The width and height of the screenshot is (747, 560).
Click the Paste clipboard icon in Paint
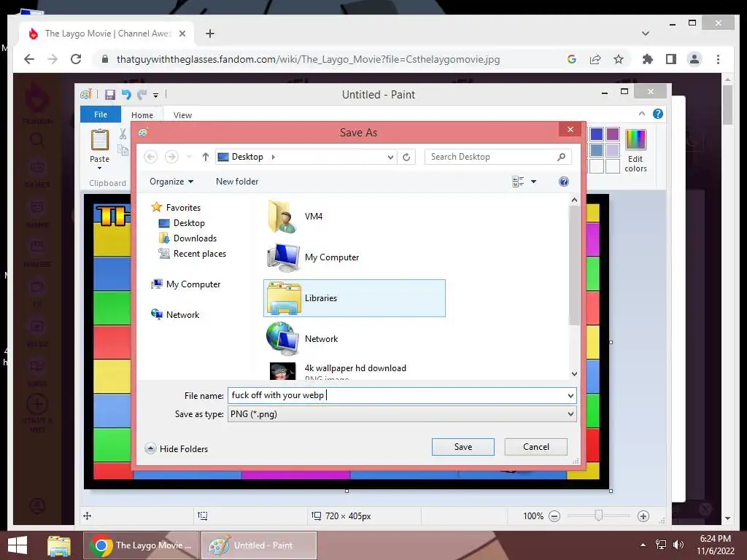[x=99, y=140]
